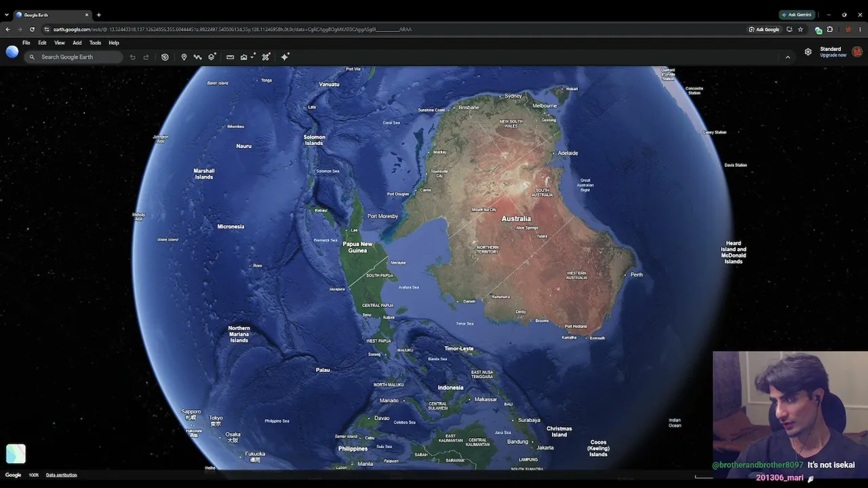
Task: Click the Ask Google button
Action: tap(764, 29)
